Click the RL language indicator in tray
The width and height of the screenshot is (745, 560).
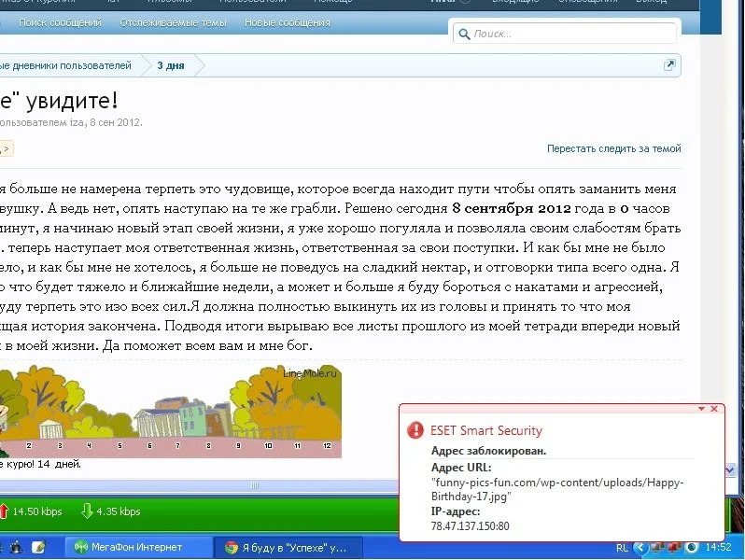pyautogui.click(x=622, y=548)
